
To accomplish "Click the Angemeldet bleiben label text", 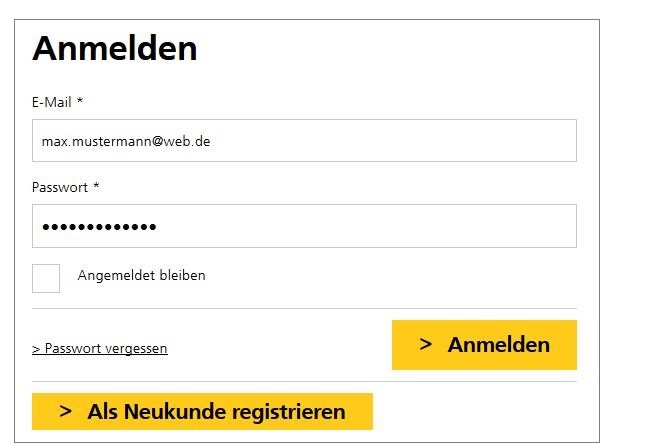I will click(141, 275).
